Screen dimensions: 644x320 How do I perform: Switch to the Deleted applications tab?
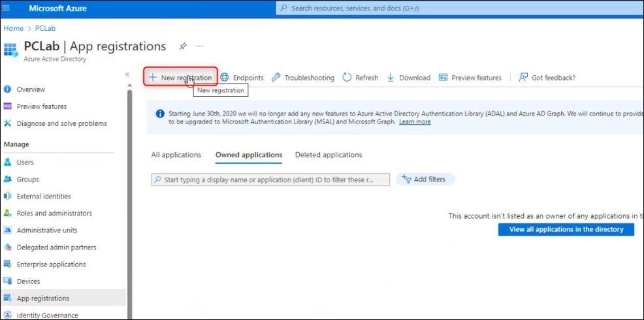coord(328,155)
